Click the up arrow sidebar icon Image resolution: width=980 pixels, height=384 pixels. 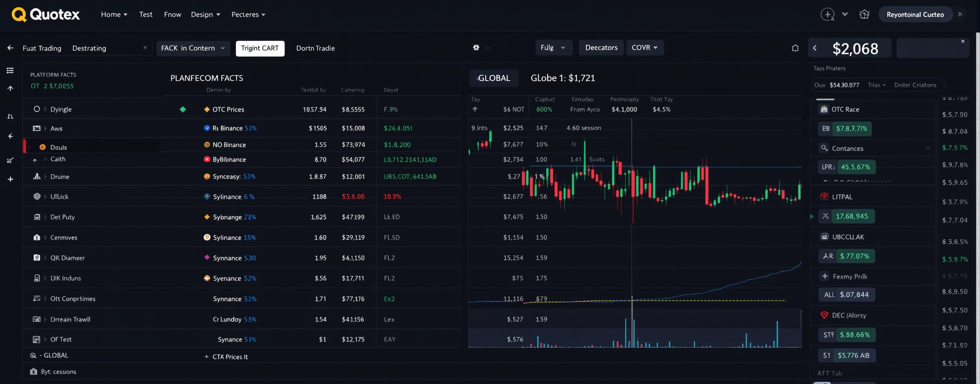pyautogui.click(x=10, y=88)
